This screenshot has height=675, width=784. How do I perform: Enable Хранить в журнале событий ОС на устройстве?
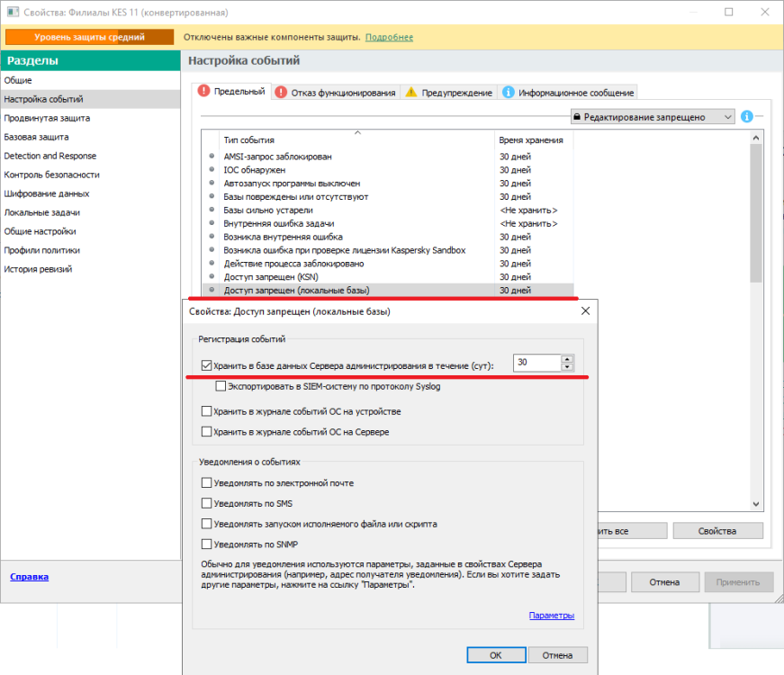206,411
